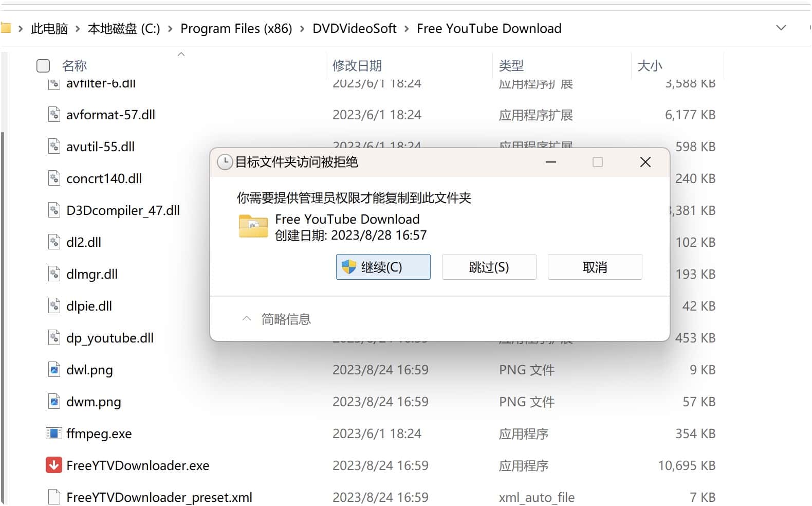Click the folder icon in the dialog

click(x=253, y=226)
